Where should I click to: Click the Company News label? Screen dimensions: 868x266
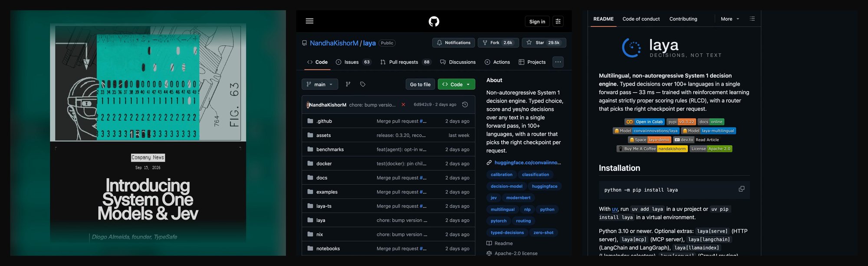coord(148,157)
